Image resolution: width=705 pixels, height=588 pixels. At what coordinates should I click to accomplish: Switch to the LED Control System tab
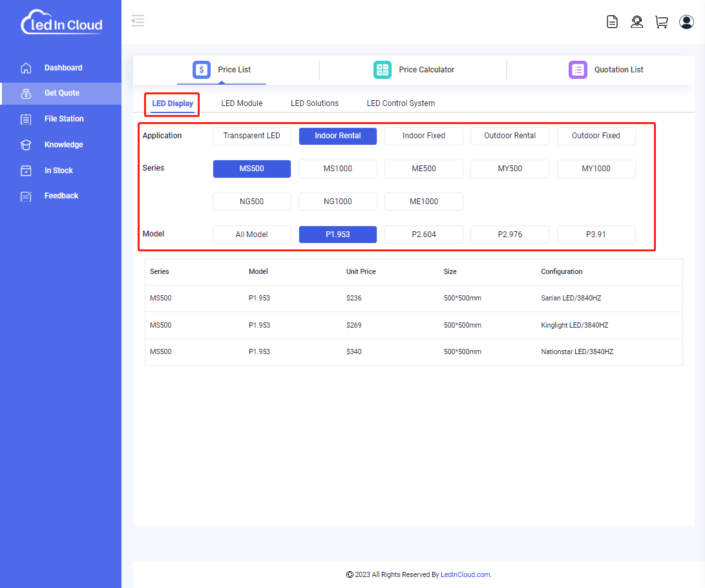401,103
